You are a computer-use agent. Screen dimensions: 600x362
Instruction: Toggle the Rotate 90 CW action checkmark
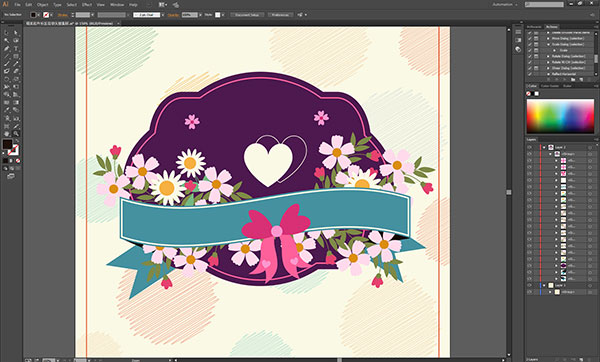coord(530,62)
